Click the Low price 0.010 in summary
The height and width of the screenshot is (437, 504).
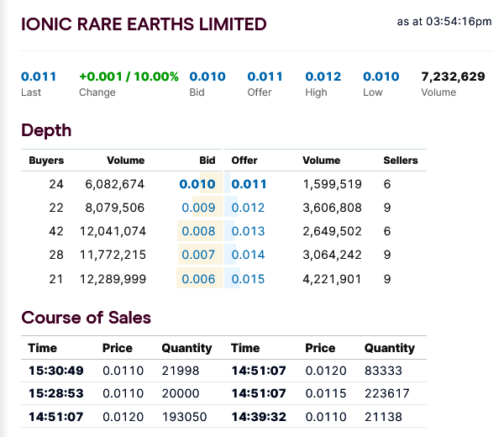[381, 76]
